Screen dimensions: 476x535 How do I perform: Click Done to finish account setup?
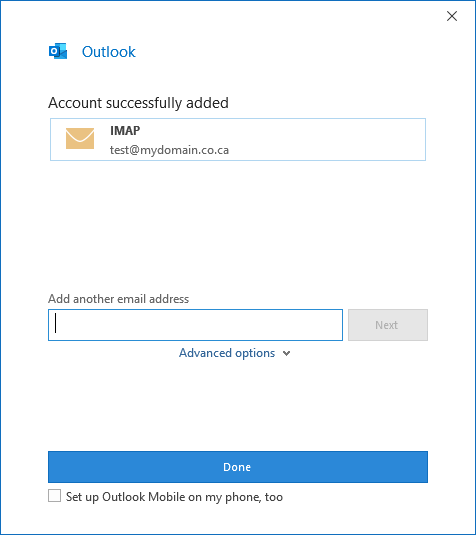coord(238,467)
